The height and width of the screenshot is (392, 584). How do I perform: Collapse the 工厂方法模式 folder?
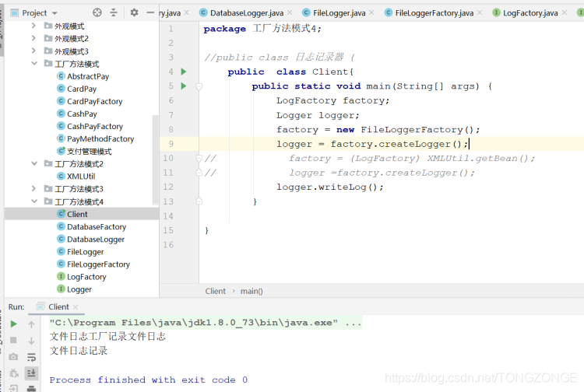(34, 64)
